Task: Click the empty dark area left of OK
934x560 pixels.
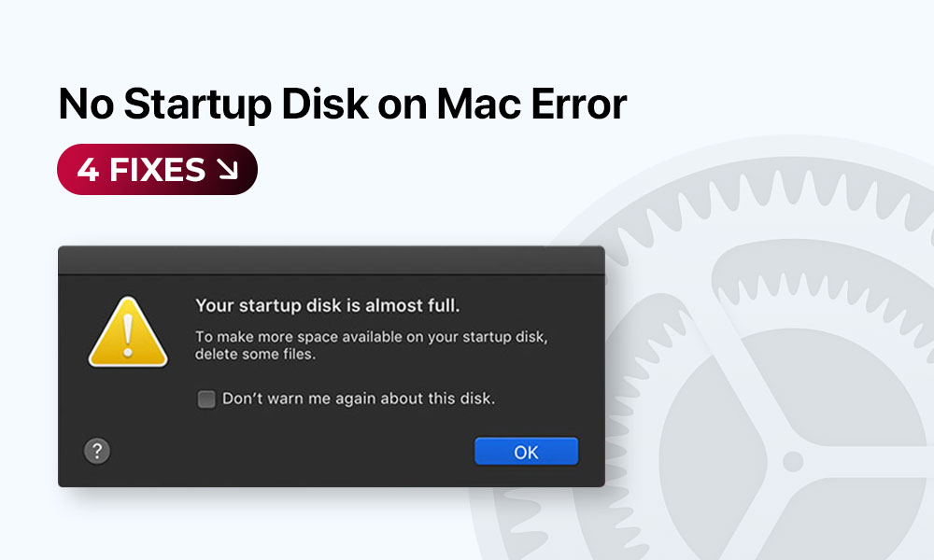Action: [286, 451]
